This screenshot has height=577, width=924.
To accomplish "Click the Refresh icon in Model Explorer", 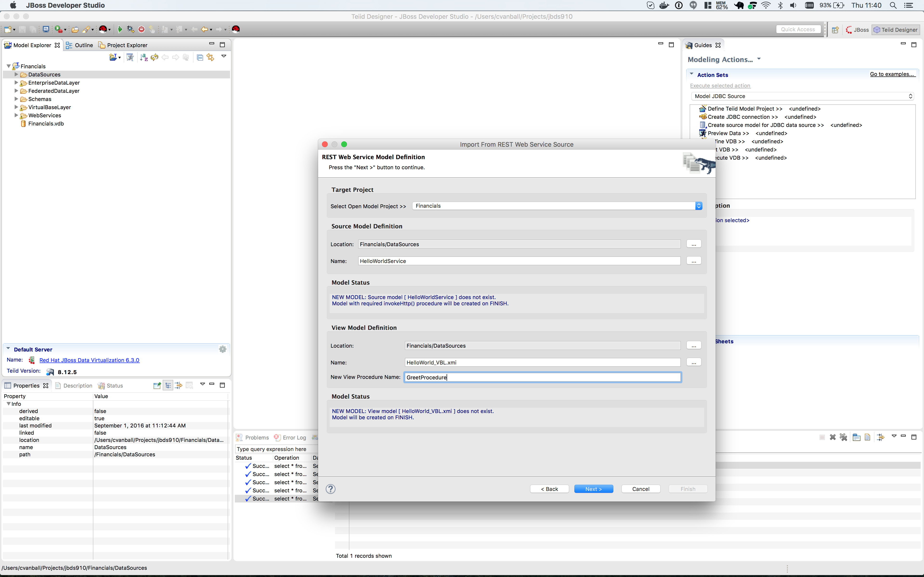I will coord(155,57).
